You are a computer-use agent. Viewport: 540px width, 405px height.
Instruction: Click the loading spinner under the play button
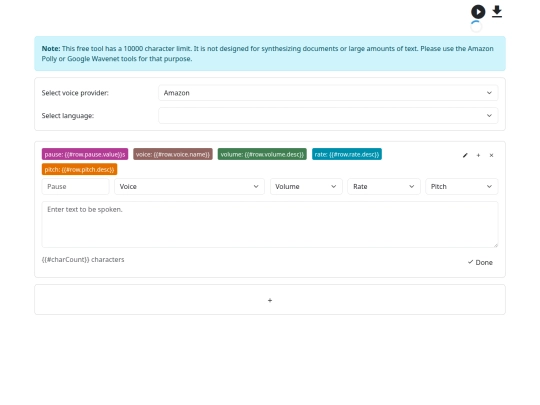click(476, 27)
